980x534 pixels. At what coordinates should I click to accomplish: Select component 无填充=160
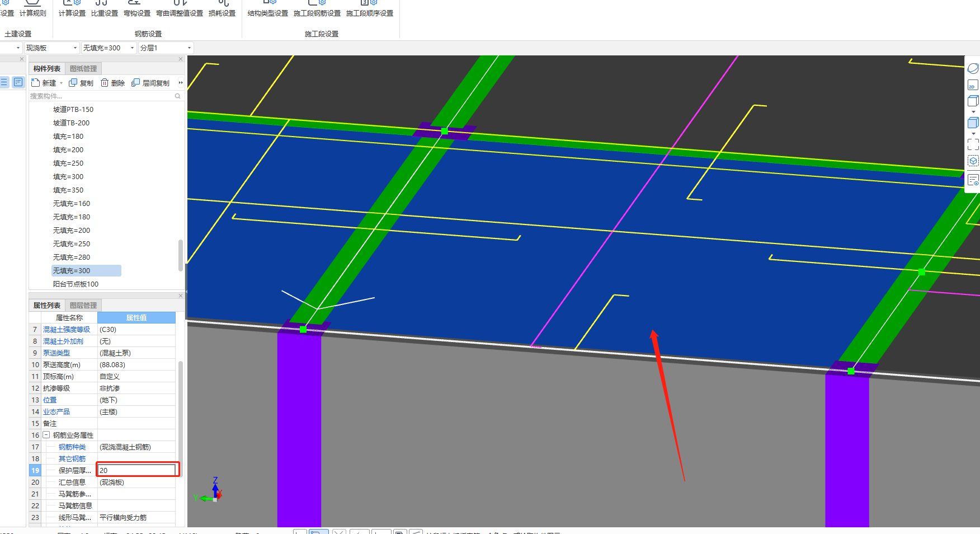click(72, 204)
